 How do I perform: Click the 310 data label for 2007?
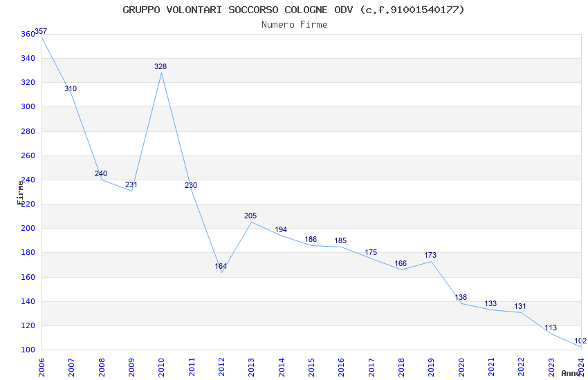pos(71,88)
